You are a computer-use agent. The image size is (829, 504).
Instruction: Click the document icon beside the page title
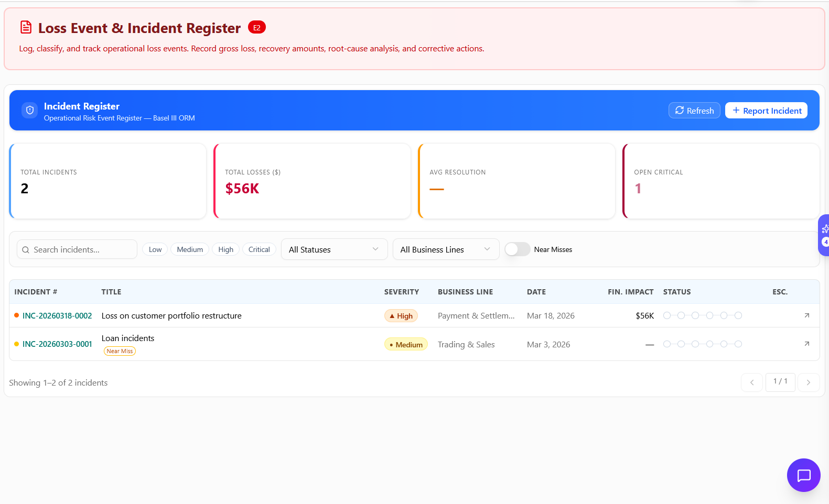click(x=26, y=27)
